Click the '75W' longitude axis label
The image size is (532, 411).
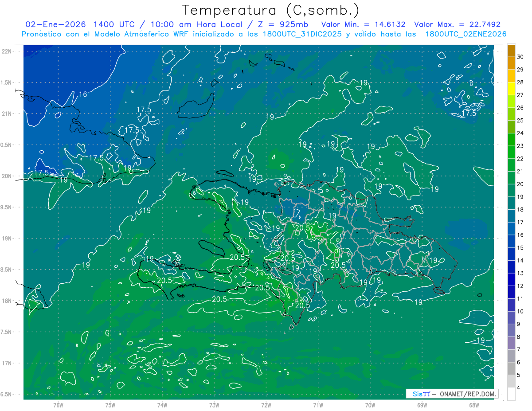tap(110, 405)
